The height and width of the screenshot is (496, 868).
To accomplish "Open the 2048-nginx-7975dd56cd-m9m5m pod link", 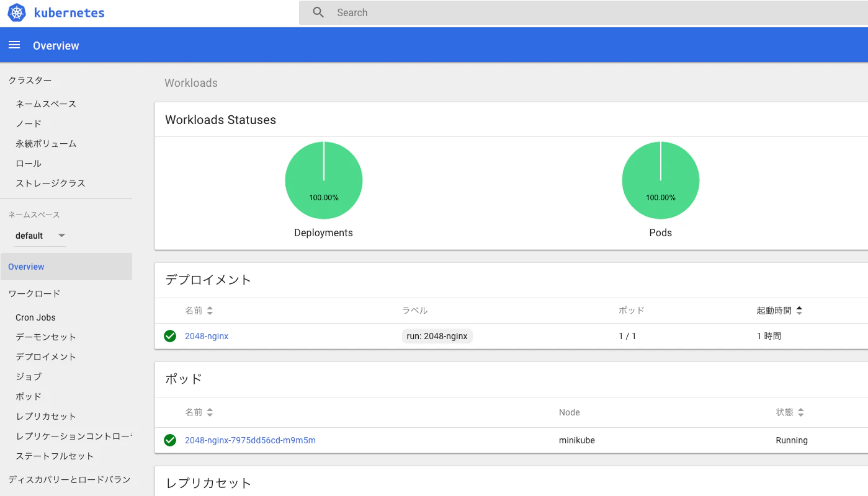I will pyautogui.click(x=250, y=440).
